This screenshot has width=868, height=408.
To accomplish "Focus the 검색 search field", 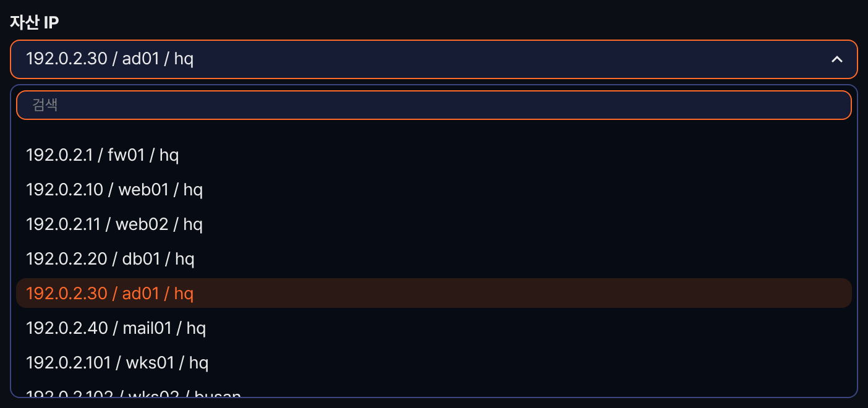I will (434, 105).
